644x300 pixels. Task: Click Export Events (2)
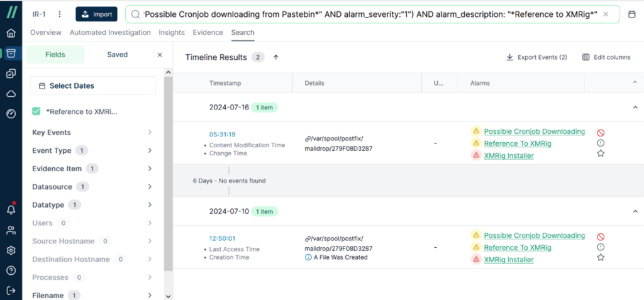coord(537,57)
